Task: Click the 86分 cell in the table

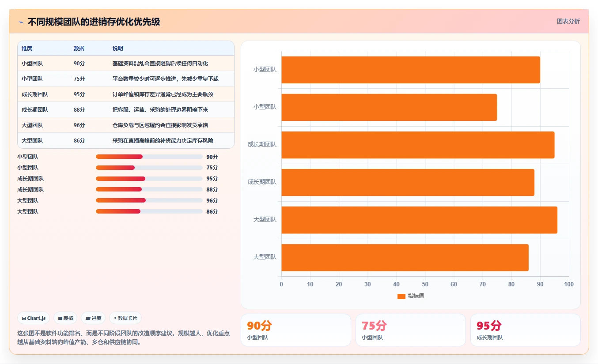Action: click(79, 141)
